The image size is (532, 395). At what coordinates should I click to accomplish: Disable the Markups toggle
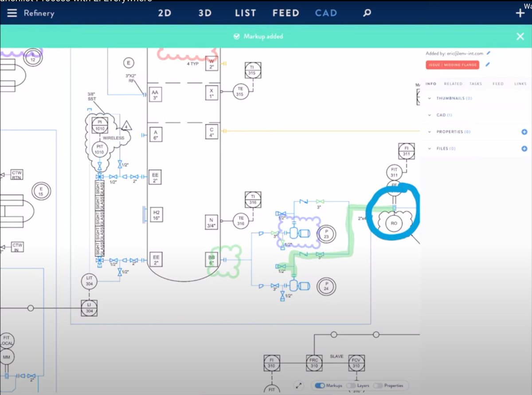[321, 385]
